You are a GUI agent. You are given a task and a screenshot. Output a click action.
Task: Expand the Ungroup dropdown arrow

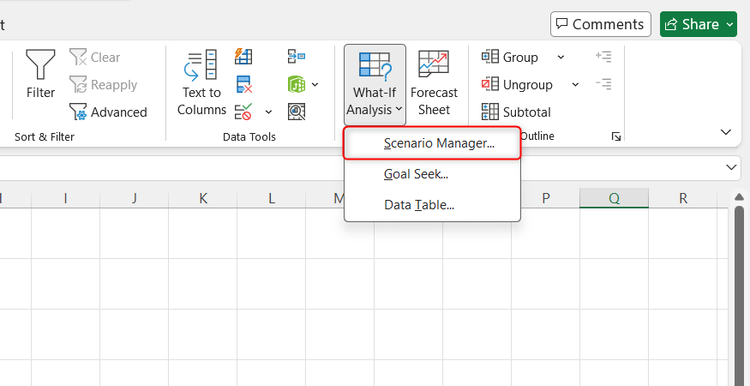click(575, 85)
